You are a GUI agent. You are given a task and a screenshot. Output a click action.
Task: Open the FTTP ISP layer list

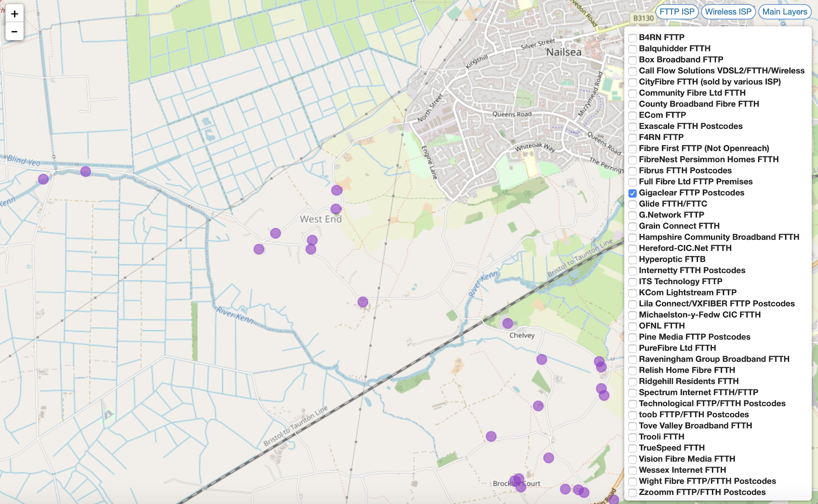pyautogui.click(x=676, y=12)
